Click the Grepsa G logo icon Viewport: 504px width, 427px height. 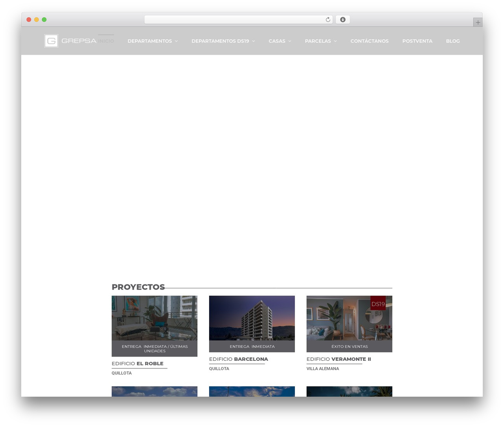[x=51, y=41]
